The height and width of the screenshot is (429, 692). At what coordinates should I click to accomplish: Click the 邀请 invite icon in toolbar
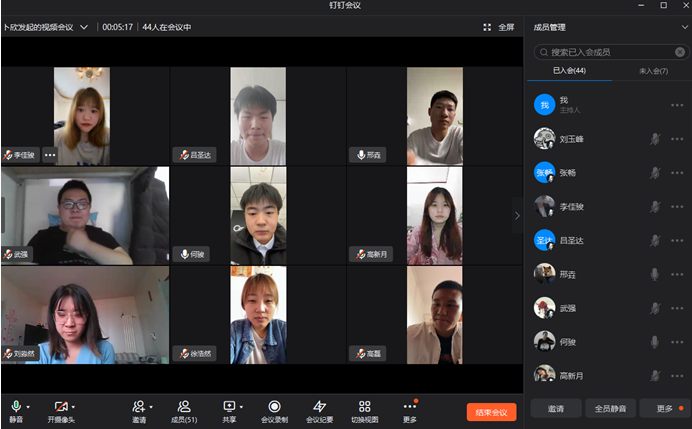(x=139, y=406)
